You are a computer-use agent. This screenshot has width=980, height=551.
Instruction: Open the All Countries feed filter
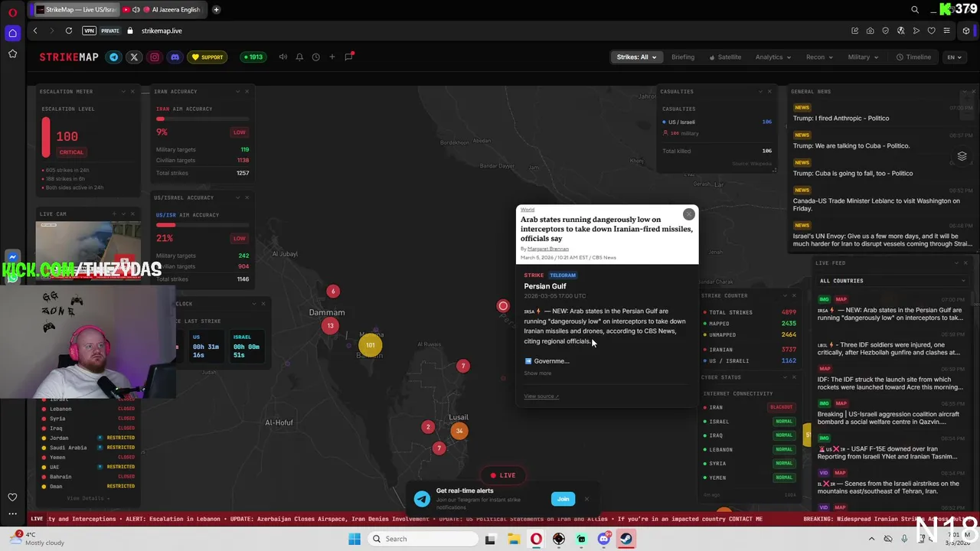pos(892,281)
